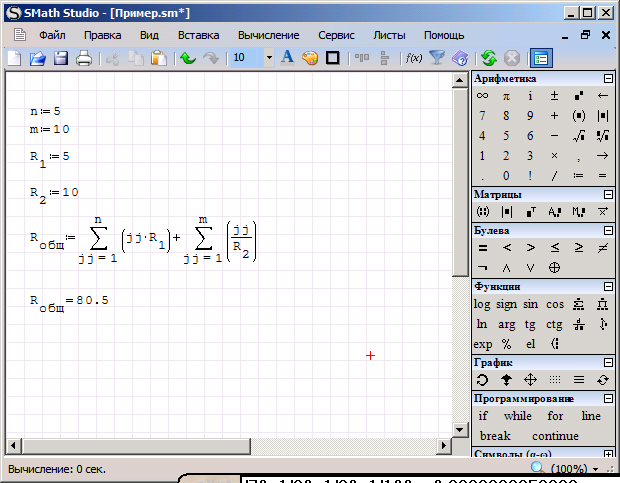620x483 pixels.
Task: Toggle the border frame toolbar button
Action: [332, 58]
